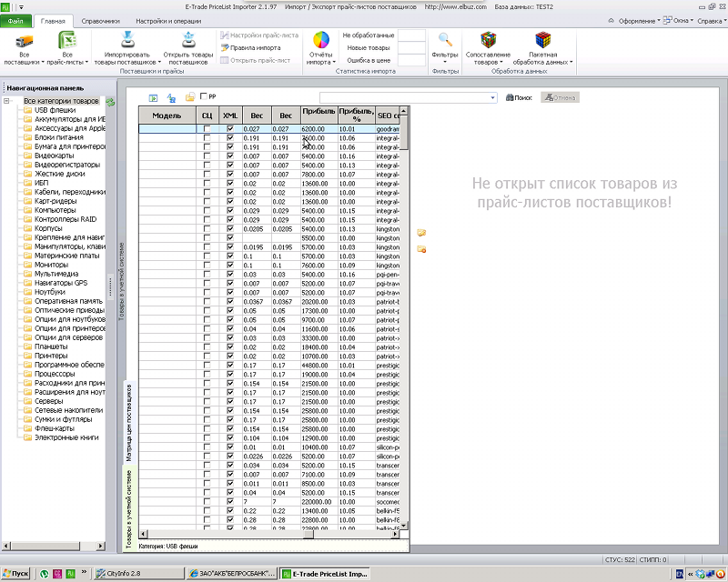This screenshot has height=582, width=728.
Task: Toggle XML checkbox in the 220000.00 row
Action: coord(230,501)
